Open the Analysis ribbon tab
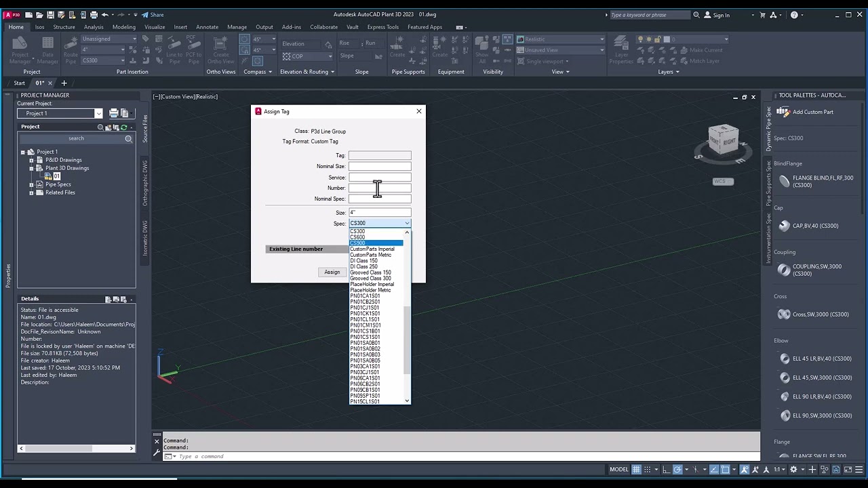Viewport: 868px width, 488px height. pyautogui.click(x=94, y=27)
